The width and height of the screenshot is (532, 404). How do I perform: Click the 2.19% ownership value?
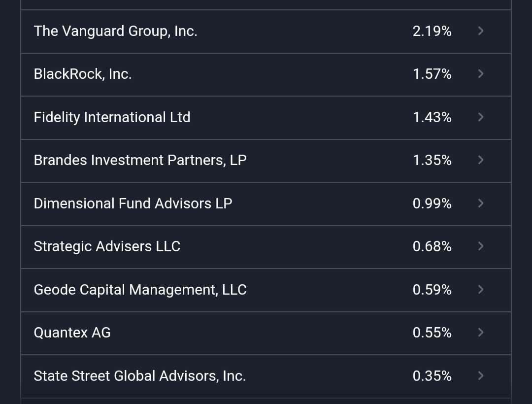pos(432,31)
